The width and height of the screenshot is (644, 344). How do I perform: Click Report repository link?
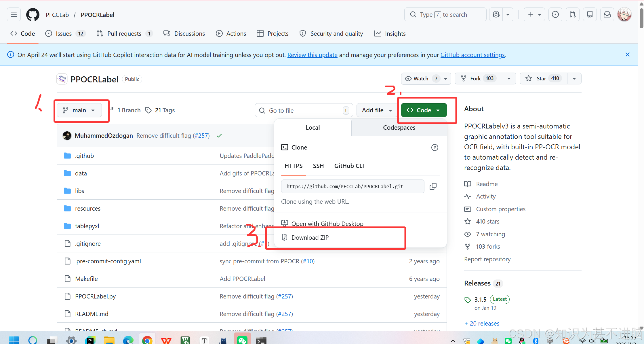(x=487, y=259)
